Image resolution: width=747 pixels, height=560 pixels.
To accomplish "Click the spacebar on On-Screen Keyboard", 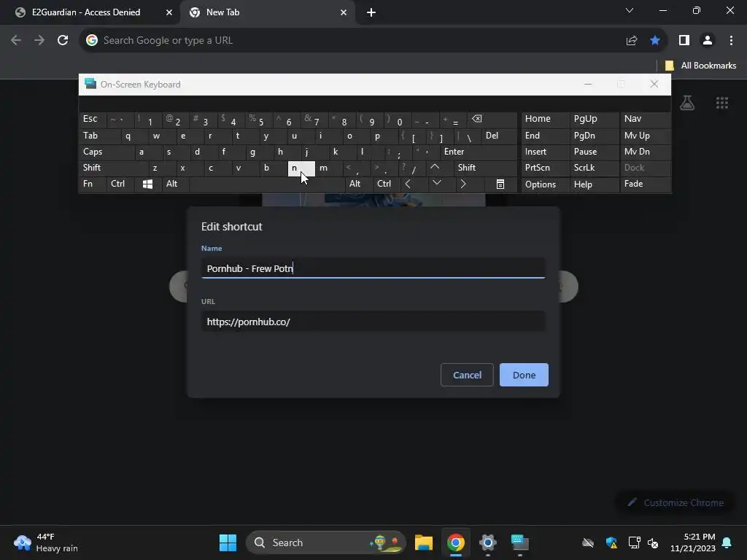I will tap(267, 184).
